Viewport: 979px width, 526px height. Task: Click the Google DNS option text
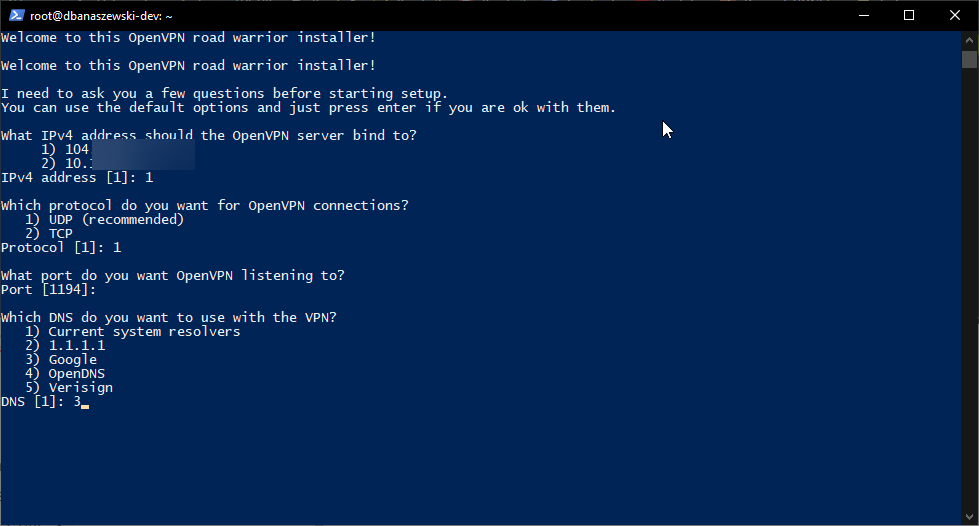tap(72, 360)
